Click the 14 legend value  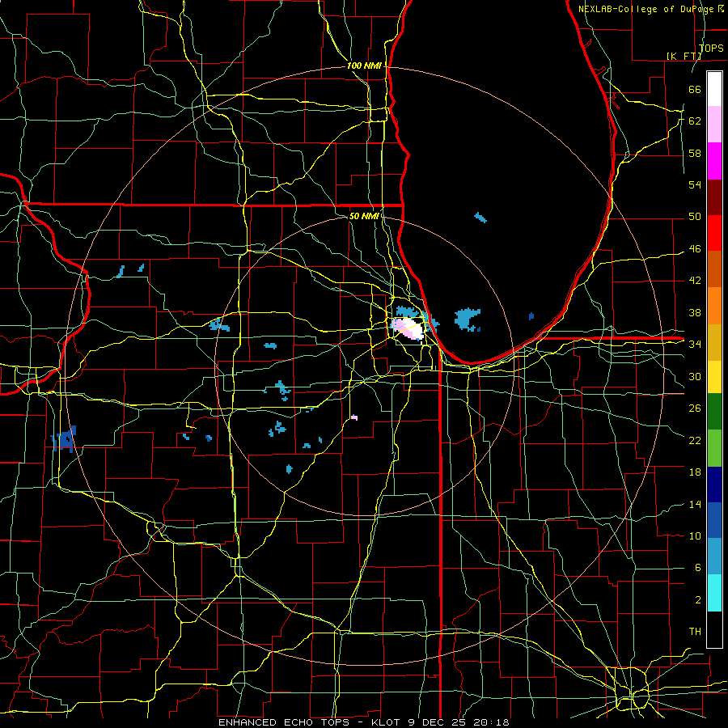click(x=695, y=504)
